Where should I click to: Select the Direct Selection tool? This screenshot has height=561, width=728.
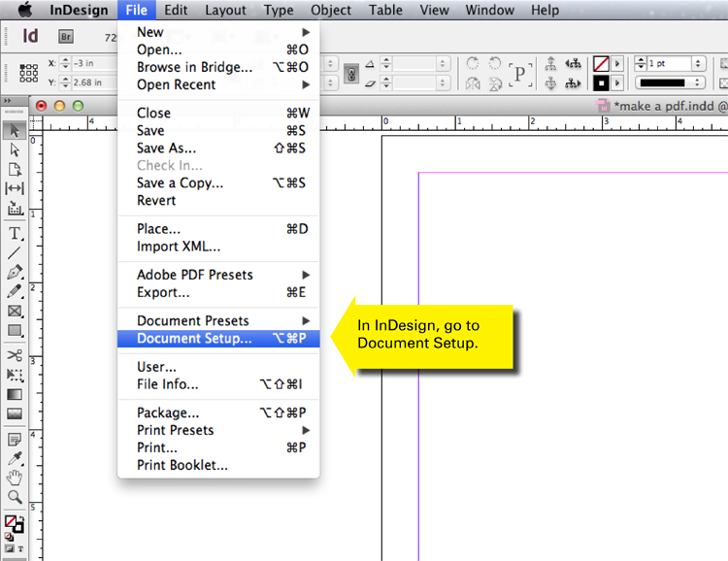(x=15, y=149)
